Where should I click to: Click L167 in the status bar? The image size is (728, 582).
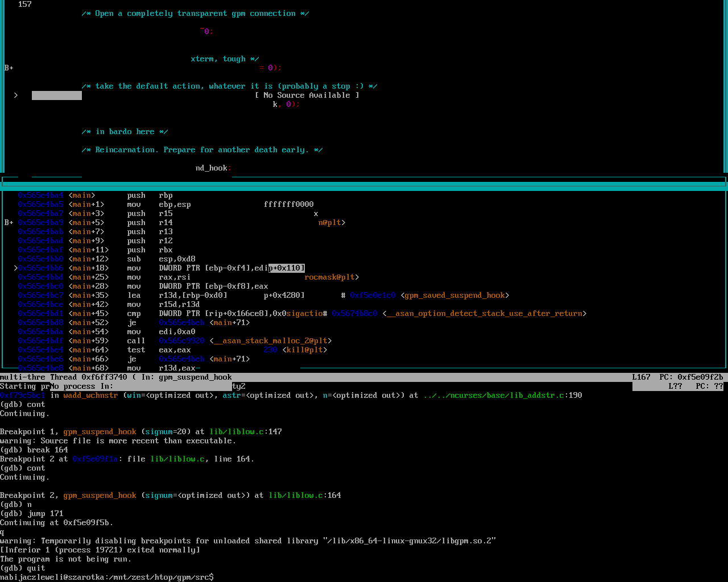tap(641, 377)
